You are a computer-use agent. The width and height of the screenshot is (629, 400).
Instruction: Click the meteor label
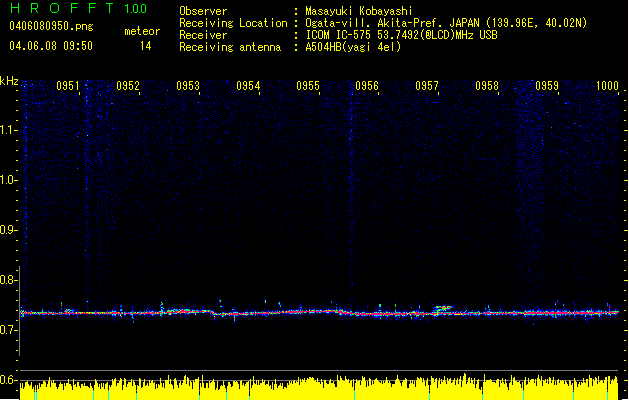[142, 31]
